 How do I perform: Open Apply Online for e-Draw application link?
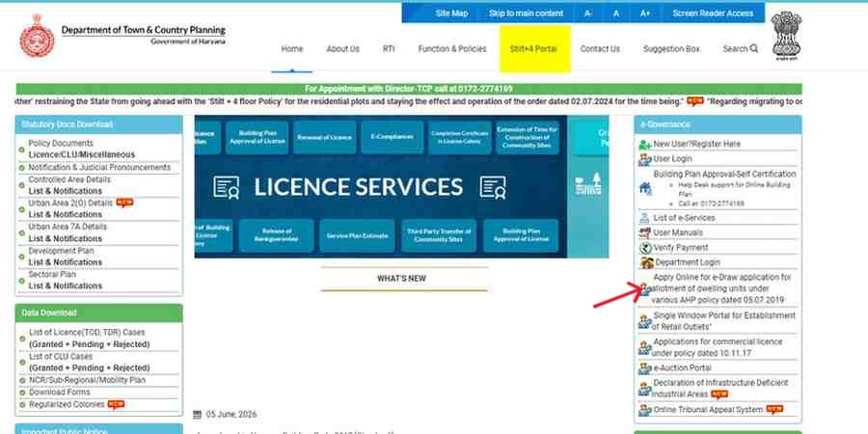(x=721, y=288)
